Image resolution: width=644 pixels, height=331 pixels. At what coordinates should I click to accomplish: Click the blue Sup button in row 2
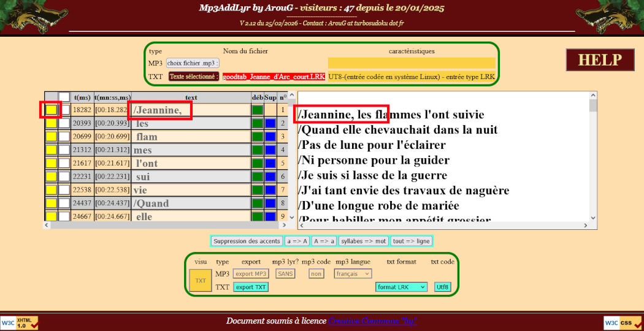click(x=270, y=124)
